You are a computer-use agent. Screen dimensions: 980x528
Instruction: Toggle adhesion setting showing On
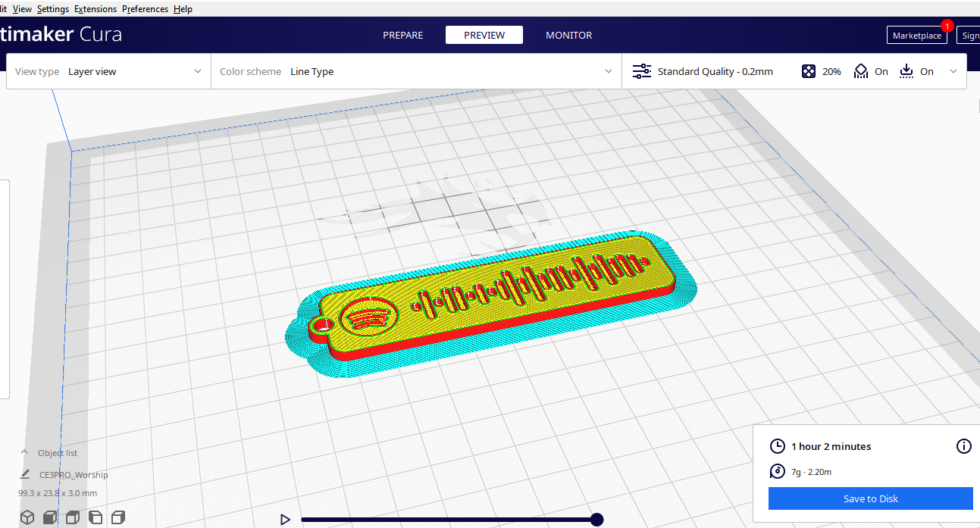pyautogui.click(x=926, y=70)
